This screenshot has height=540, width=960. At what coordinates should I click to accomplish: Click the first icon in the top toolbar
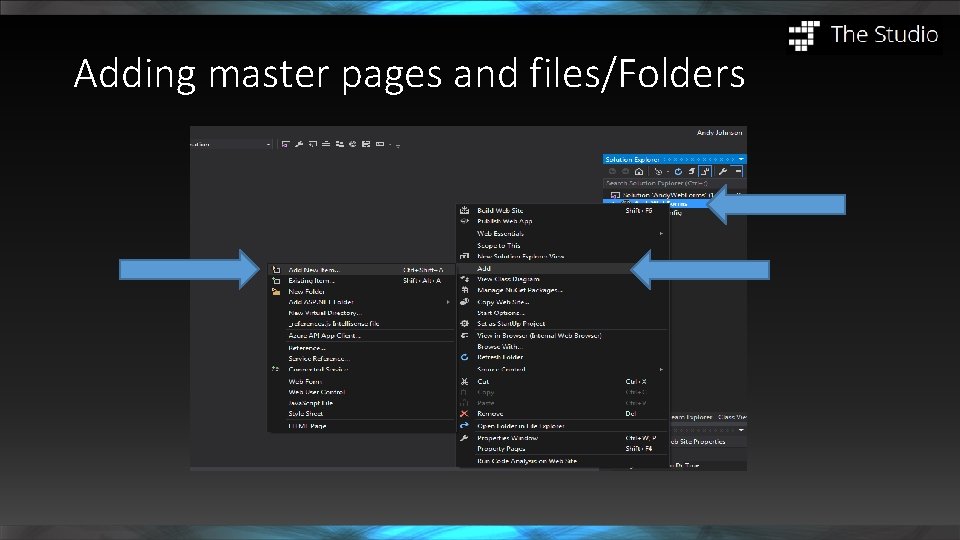[285, 144]
